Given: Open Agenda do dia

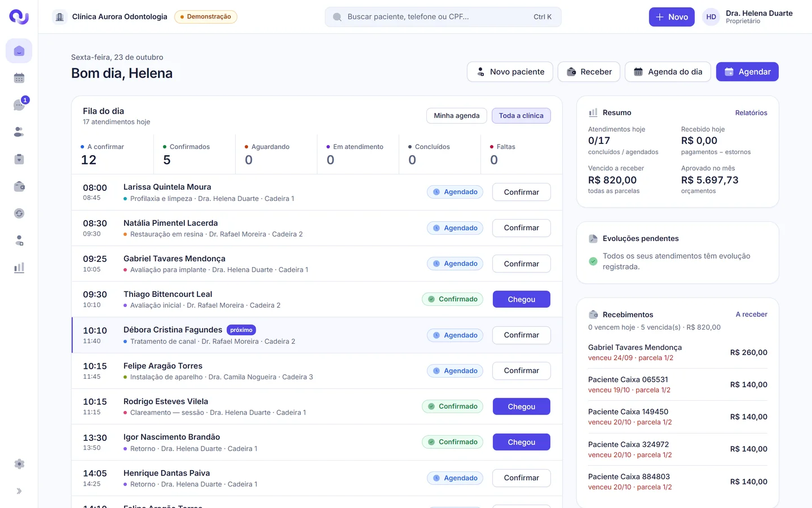Looking at the screenshot, I should pos(668,72).
